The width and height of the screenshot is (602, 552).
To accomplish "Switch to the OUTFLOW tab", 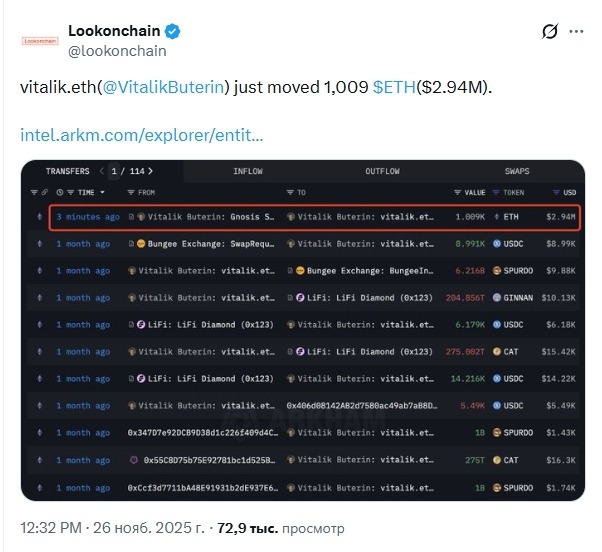I will click(x=382, y=171).
